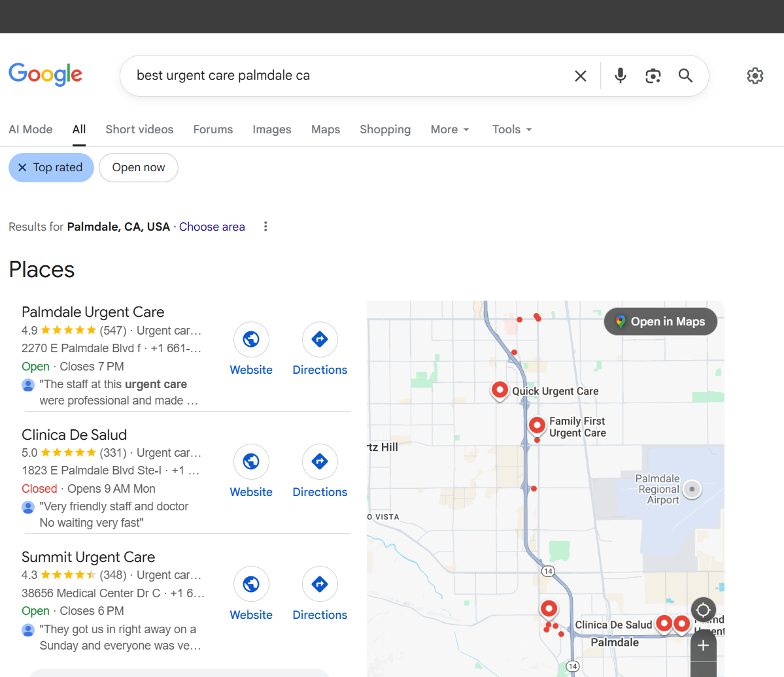Click the "Open · Closes 6 PM" text
The image size is (784, 677).
[x=73, y=611]
